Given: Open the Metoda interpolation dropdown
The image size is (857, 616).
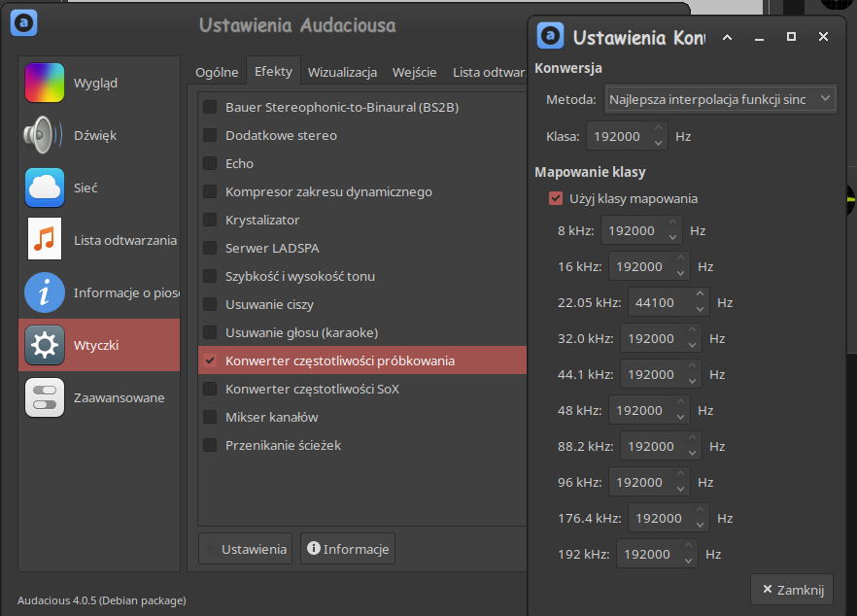Looking at the screenshot, I should tap(720, 99).
